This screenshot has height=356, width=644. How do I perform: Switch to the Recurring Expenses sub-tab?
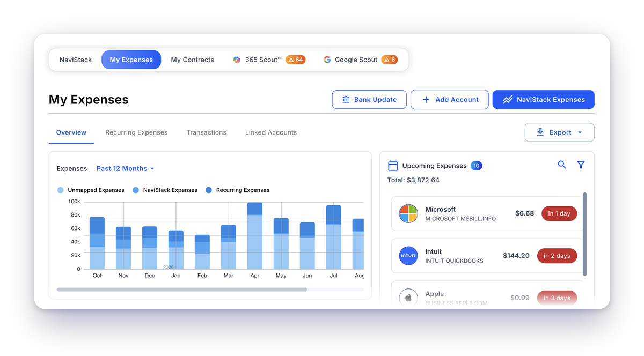click(136, 132)
